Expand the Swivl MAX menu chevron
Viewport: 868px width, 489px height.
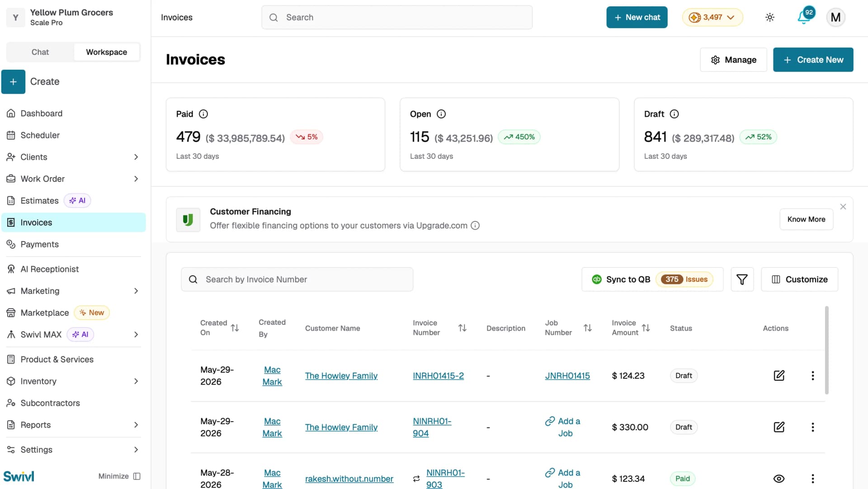(136, 334)
